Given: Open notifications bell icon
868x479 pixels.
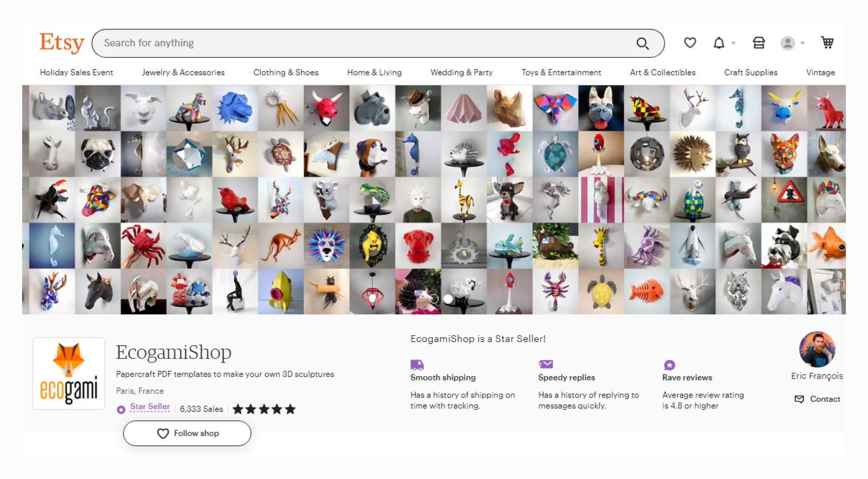Looking at the screenshot, I should click(719, 43).
